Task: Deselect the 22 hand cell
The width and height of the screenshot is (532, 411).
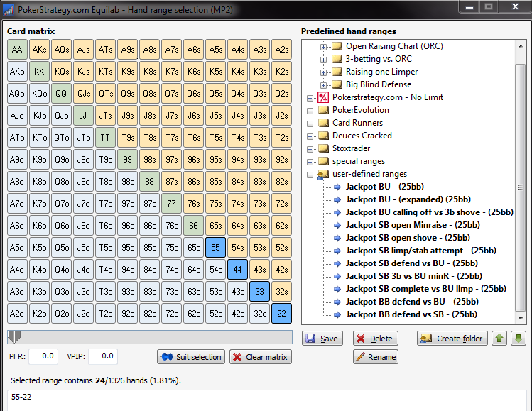Action: 281,314
